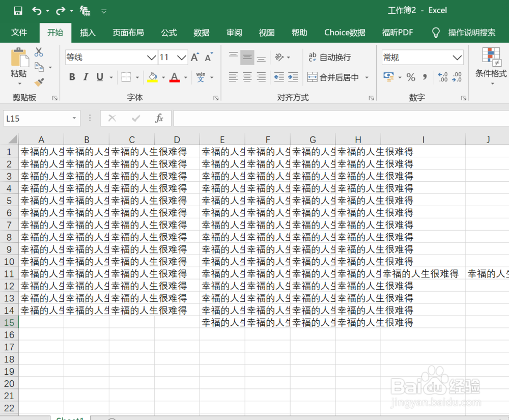Open the 文件 File tab
This screenshot has height=420, width=509.
click(19, 33)
